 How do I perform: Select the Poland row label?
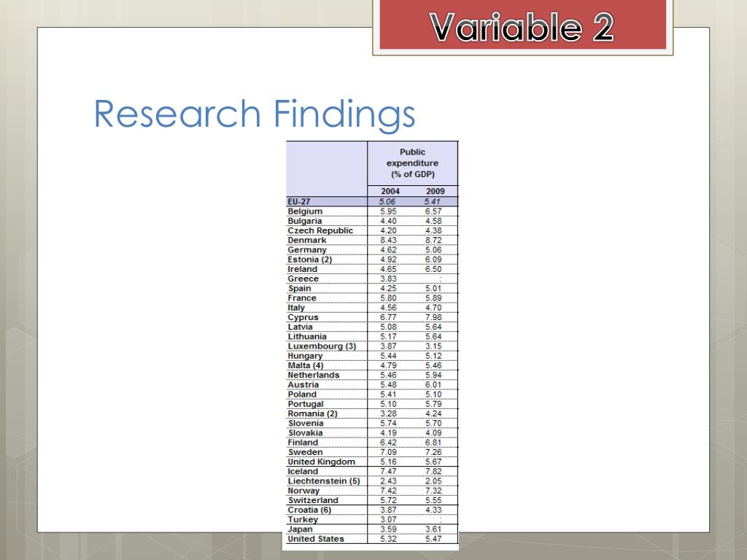302,394
